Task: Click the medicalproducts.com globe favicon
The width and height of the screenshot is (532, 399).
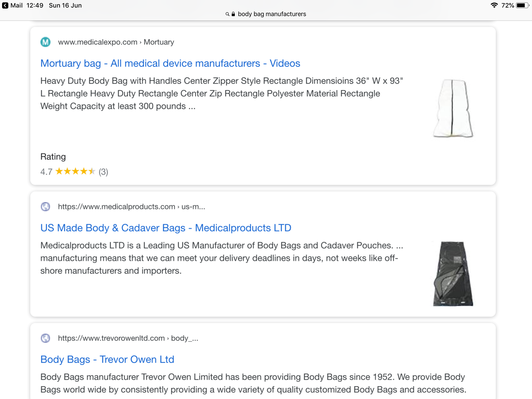Action: pyautogui.click(x=45, y=207)
